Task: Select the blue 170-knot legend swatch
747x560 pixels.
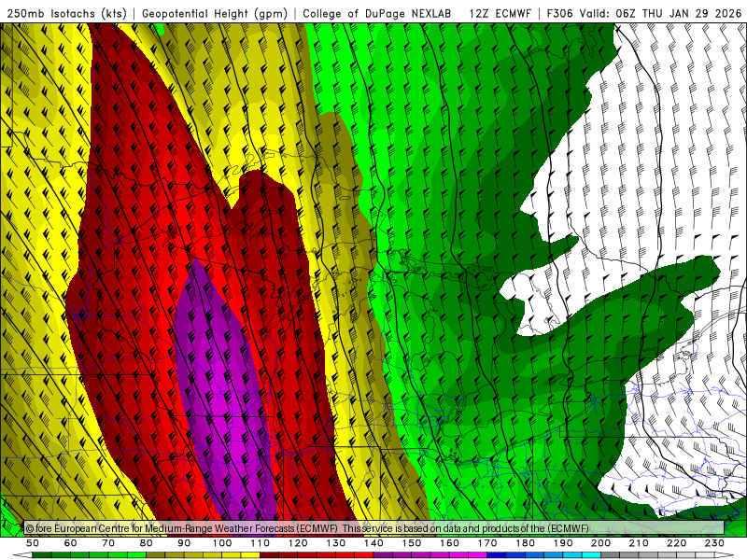Action: pos(497,555)
